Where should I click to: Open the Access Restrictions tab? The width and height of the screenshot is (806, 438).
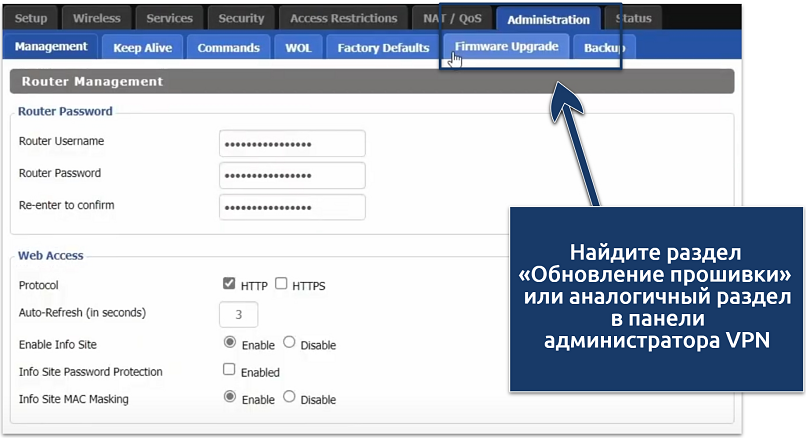343,18
